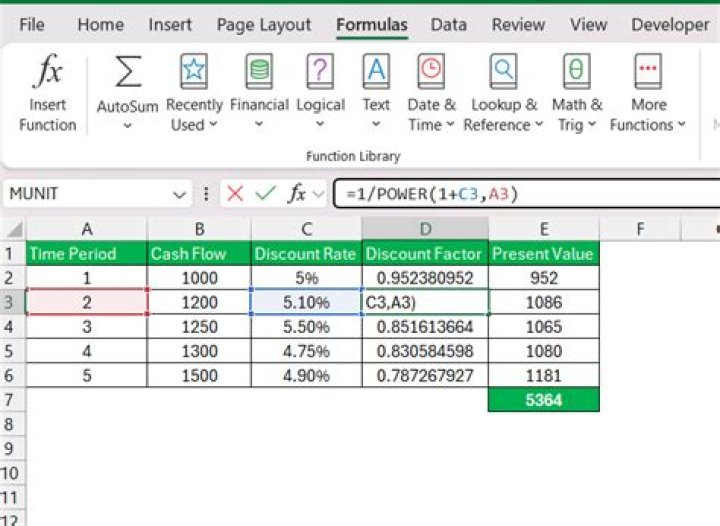Open Date & Time functions
Viewport: 720px width, 526px height.
click(431, 72)
